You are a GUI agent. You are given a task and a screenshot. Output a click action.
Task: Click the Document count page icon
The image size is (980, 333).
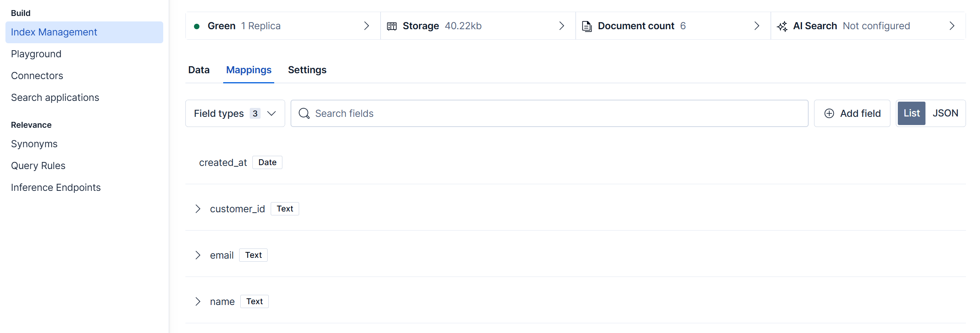tap(586, 26)
